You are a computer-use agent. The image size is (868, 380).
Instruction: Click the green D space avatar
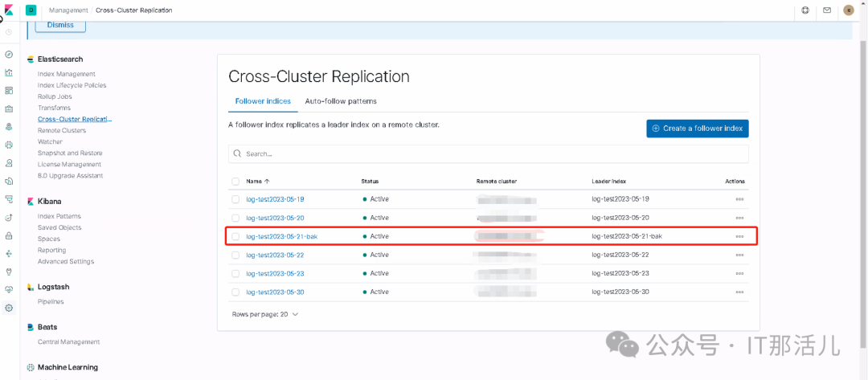point(31,10)
